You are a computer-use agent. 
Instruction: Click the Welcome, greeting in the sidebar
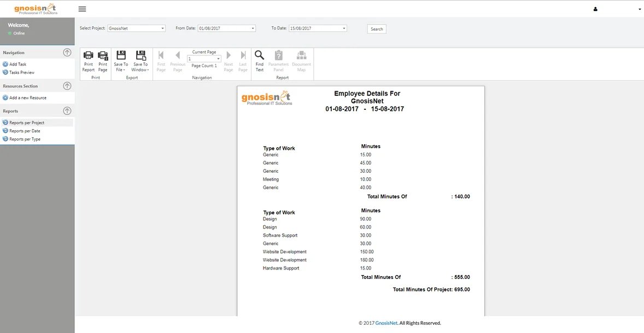[x=19, y=25]
